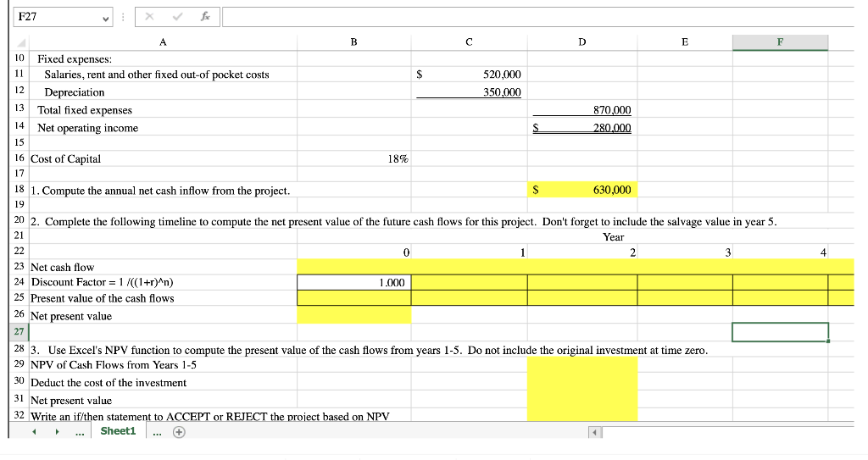The width and height of the screenshot is (868, 460).
Task: Select column E header
Action: point(685,42)
